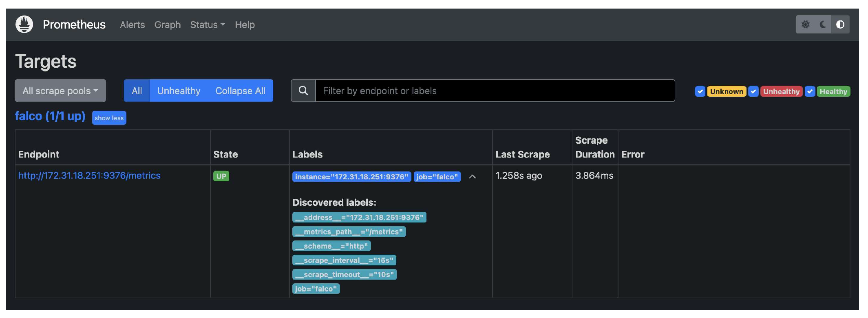Click the green UP state badge
Image resolution: width=868 pixels, height=318 pixels.
point(221,176)
